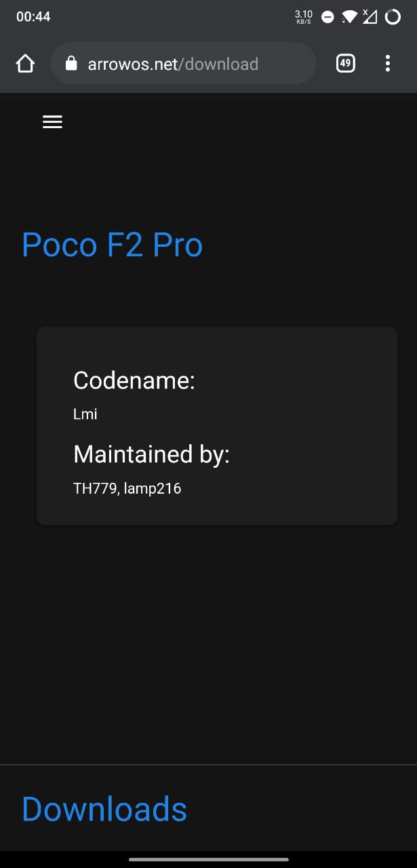Tap the 3.10 KB/S network speed indicator
Image resolution: width=417 pixels, height=868 pixels.
[304, 17]
